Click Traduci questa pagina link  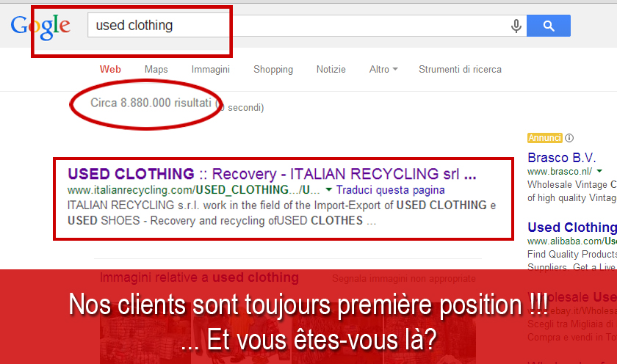390,190
